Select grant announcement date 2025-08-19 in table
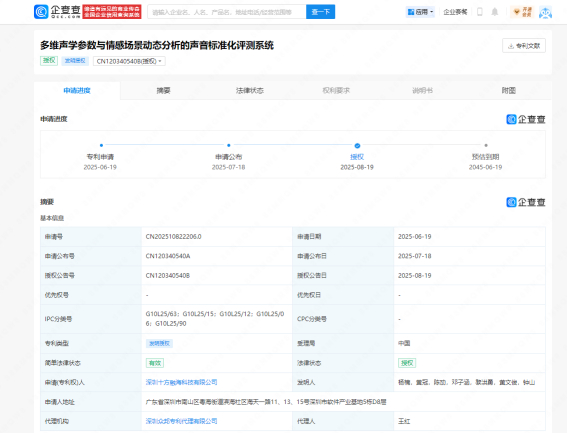567x433 pixels. 415,276
